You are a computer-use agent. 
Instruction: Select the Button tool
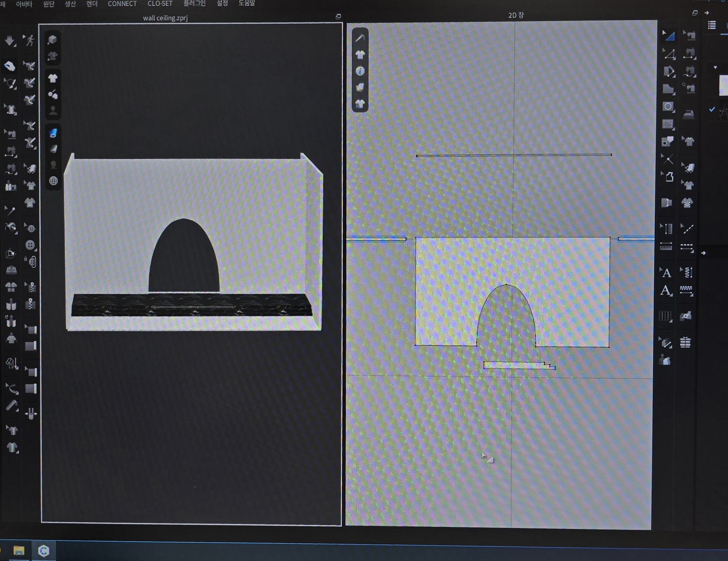[x=30, y=245]
